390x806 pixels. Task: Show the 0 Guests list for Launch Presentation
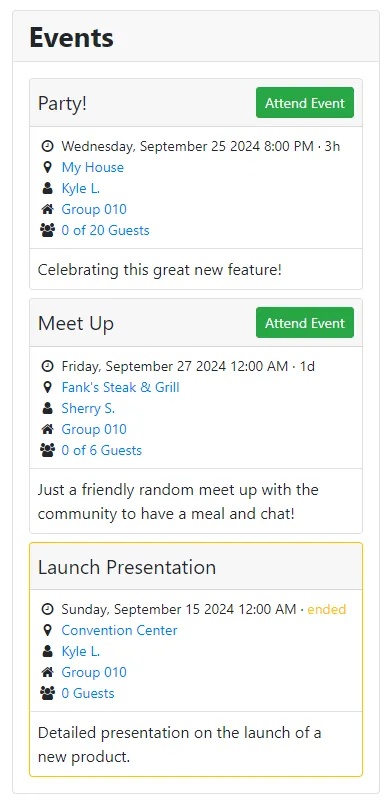click(88, 693)
